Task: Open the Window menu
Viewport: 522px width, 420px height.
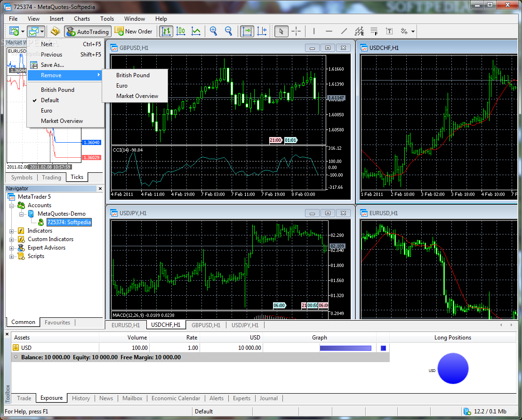Action: [x=135, y=19]
